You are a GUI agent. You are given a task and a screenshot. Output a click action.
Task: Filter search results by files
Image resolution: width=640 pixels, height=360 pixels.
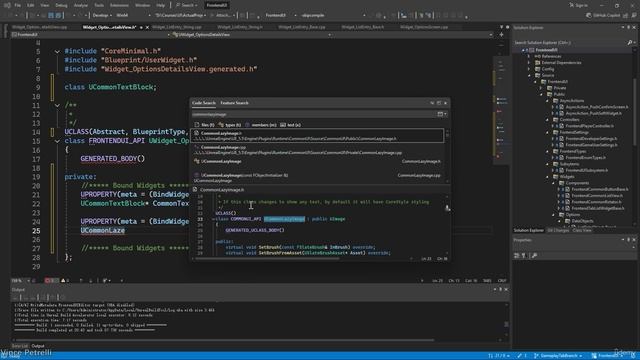[204, 125]
